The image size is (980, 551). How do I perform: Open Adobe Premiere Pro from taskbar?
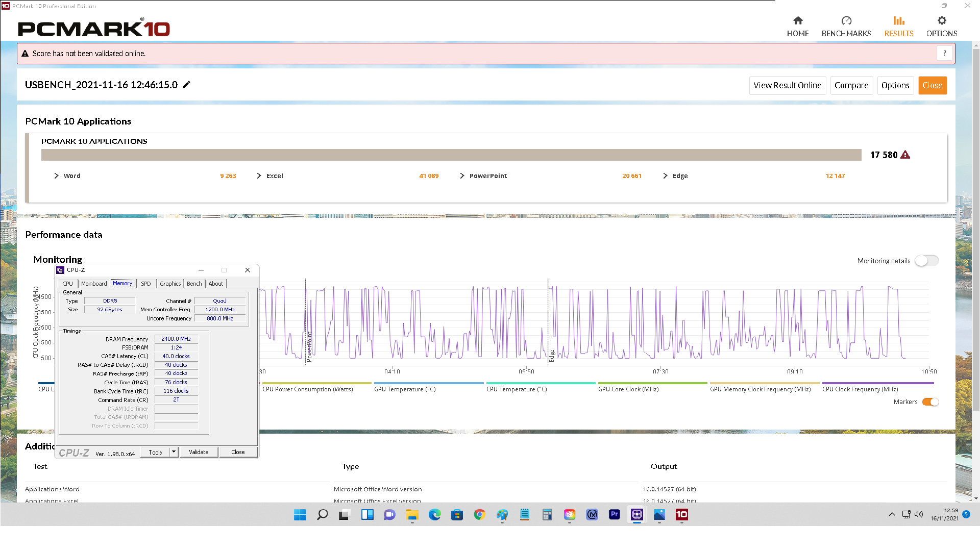point(614,515)
